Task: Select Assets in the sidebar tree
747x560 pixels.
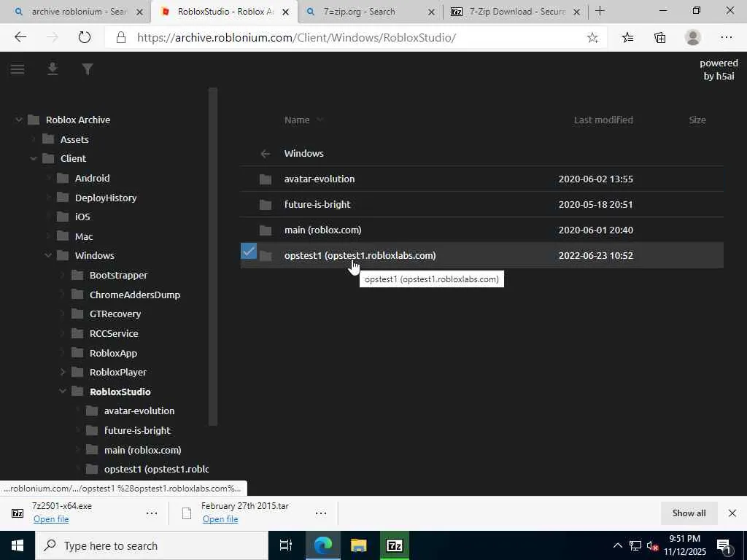Action: [74, 139]
